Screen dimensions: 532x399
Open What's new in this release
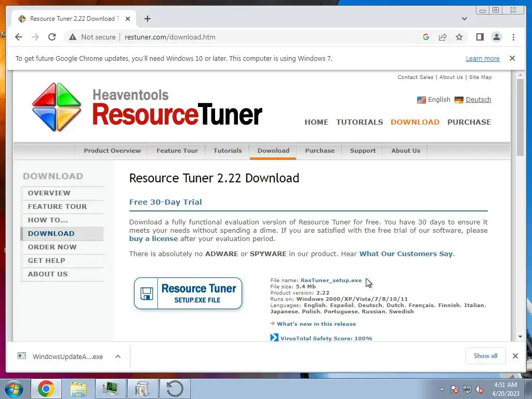point(316,324)
